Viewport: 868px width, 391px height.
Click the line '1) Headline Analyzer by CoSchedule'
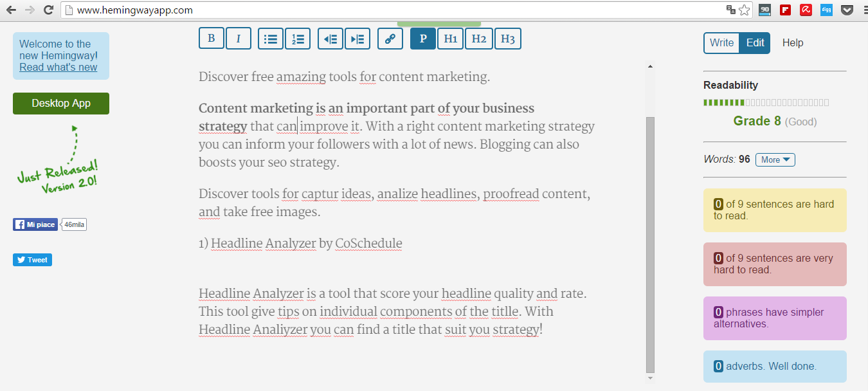300,244
